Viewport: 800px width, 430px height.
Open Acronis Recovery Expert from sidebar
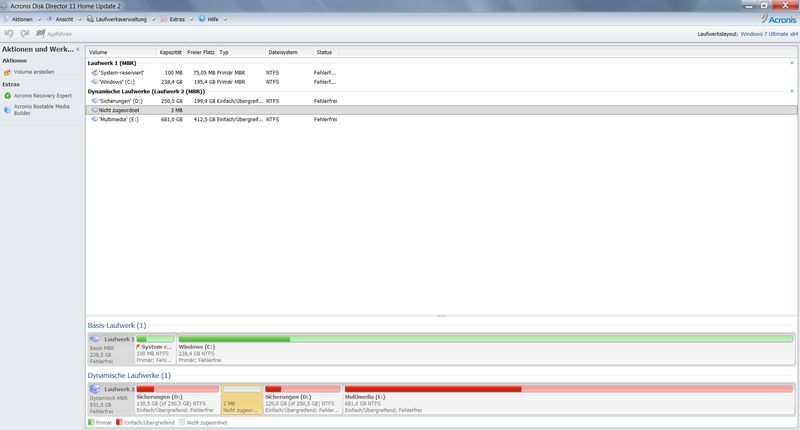click(x=42, y=95)
